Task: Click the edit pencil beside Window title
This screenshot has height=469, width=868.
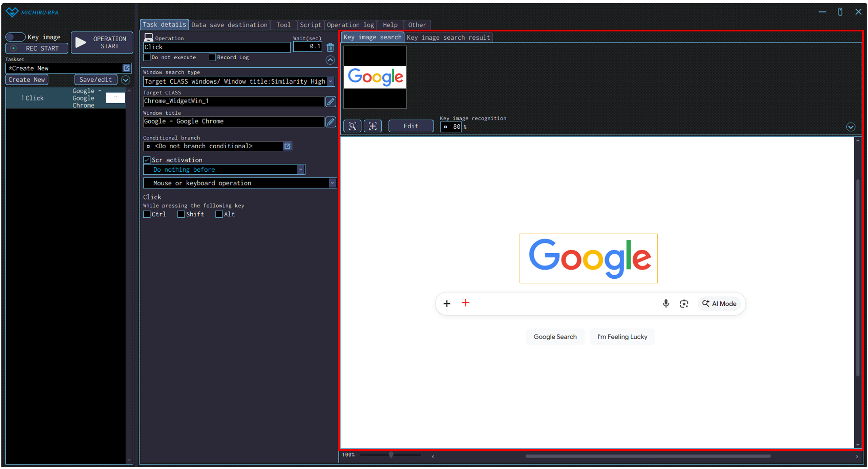Action: pos(330,122)
